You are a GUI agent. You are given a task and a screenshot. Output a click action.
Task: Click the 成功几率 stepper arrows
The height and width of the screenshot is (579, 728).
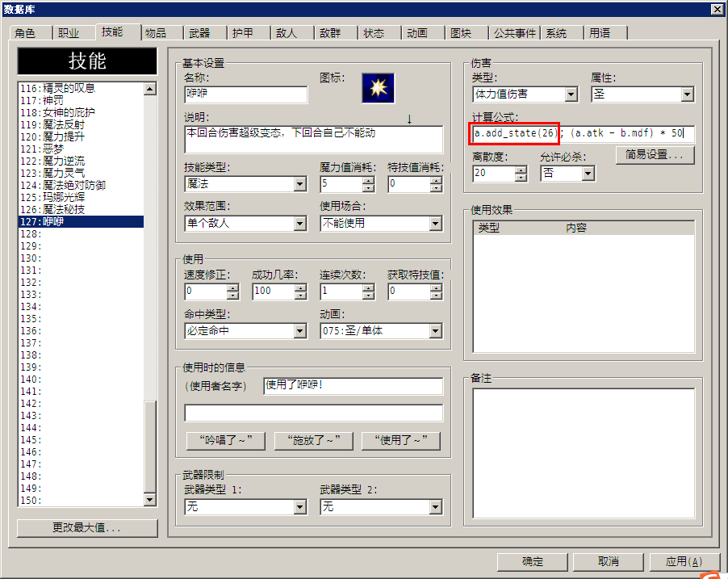click(x=300, y=292)
